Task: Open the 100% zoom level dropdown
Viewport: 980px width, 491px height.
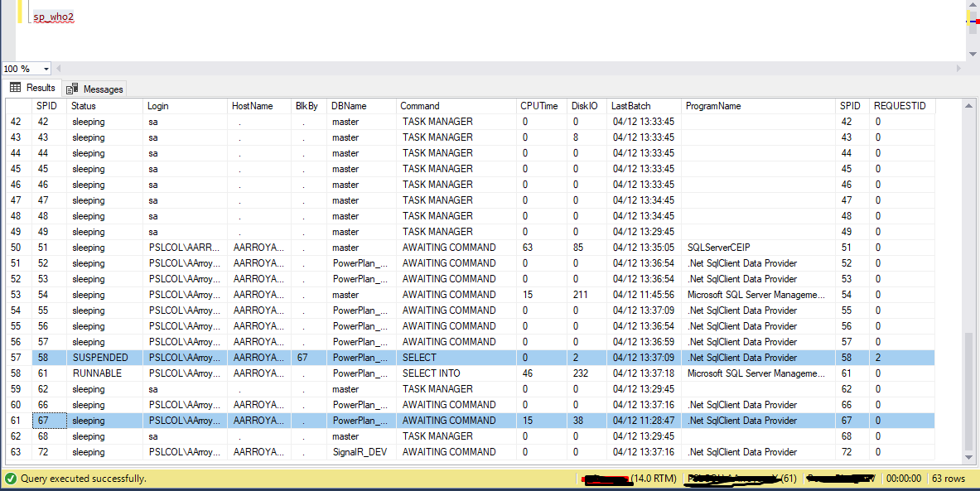Action: tap(45, 69)
